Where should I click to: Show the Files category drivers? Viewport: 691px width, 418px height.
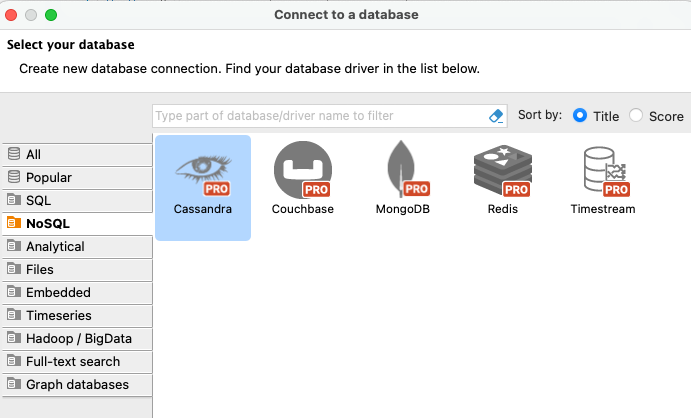pyautogui.click(x=77, y=269)
